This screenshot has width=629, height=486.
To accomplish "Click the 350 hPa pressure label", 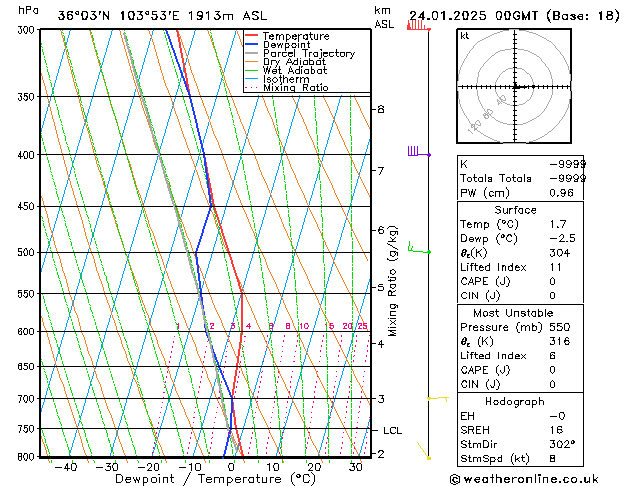I will click(28, 97).
